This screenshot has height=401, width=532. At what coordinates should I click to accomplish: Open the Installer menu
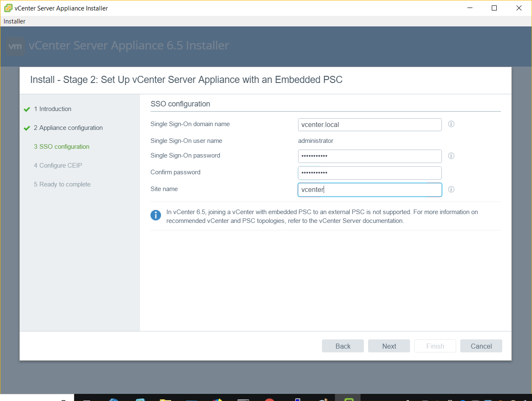tap(15, 21)
